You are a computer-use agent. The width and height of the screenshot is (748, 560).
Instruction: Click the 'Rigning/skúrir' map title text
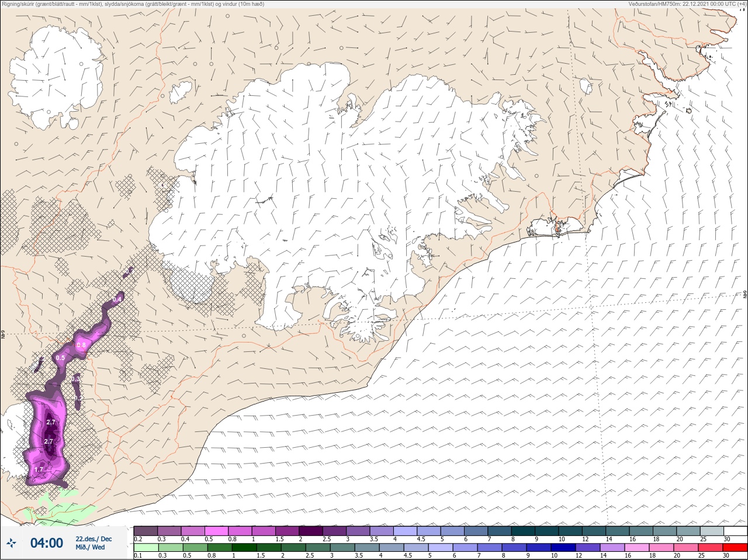pos(18,4)
